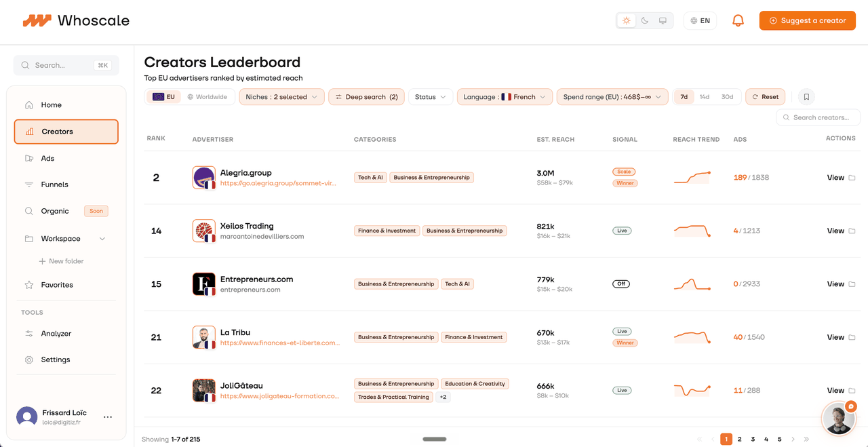The width and height of the screenshot is (868, 447).
Task: Focus the sidebar Search field
Action: click(66, 65)
